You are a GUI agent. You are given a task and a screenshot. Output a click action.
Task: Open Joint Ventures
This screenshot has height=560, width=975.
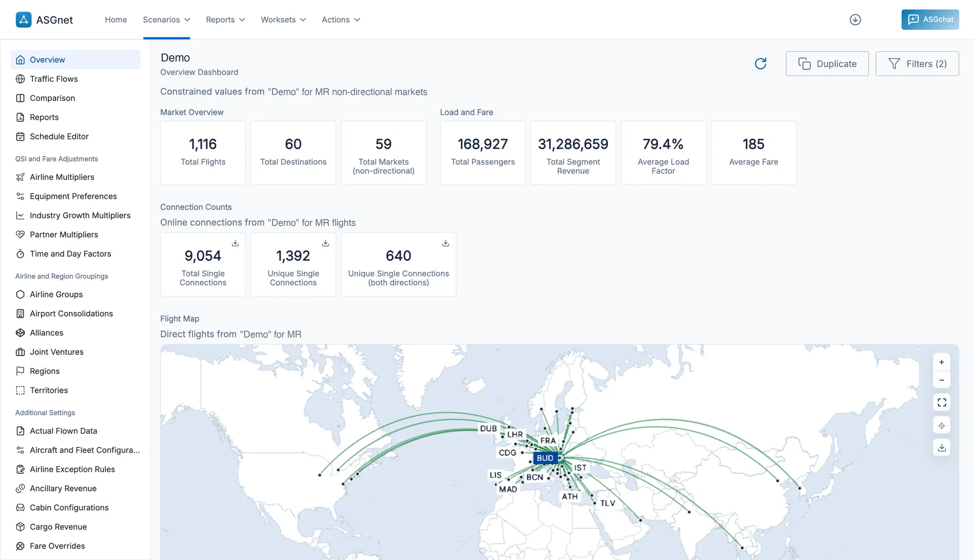[76, 352]
